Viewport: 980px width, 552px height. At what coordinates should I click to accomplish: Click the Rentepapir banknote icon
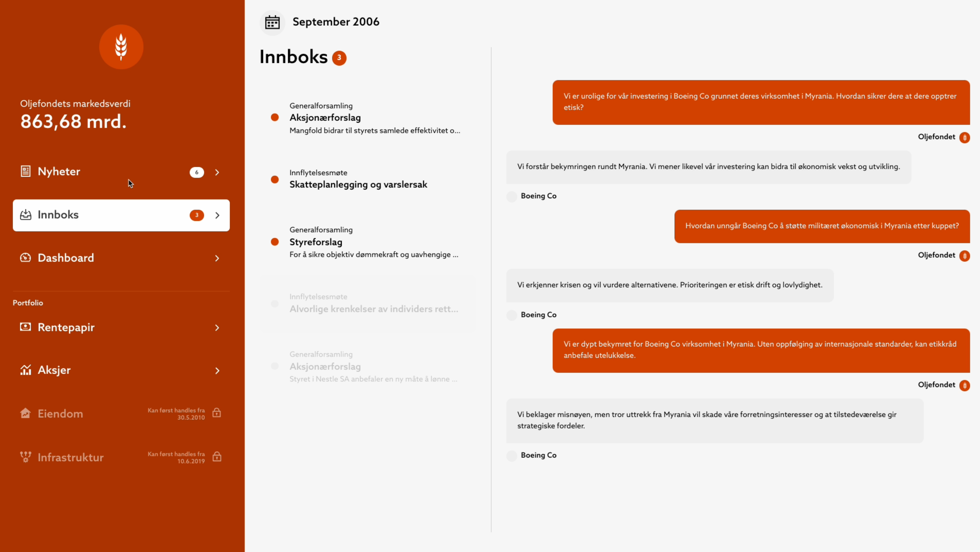pyautogui.click(x=25, y=327)
